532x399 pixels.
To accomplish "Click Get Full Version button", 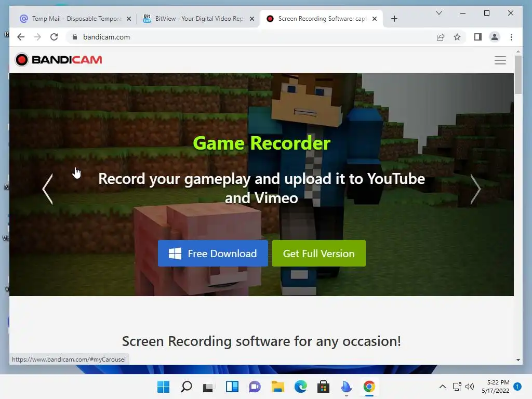I will [319, 254].
